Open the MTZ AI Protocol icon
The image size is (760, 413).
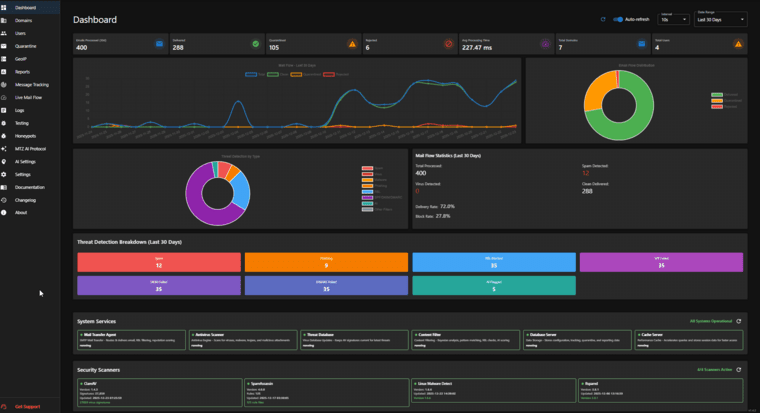click(x=4, y=149)
